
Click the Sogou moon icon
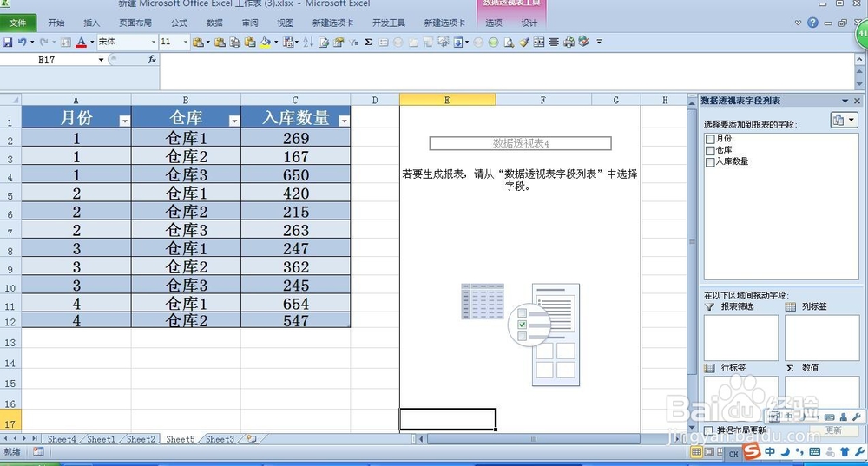click(x=785, y=451)
